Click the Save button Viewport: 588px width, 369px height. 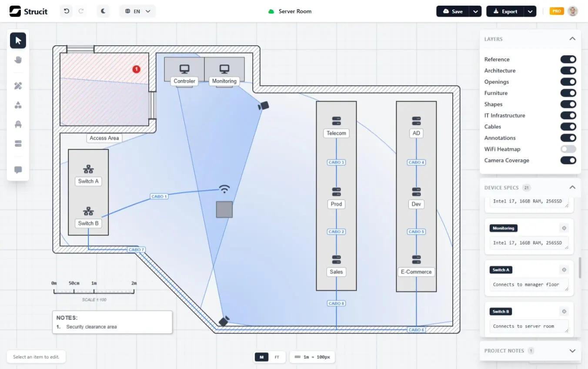(453, 11)
